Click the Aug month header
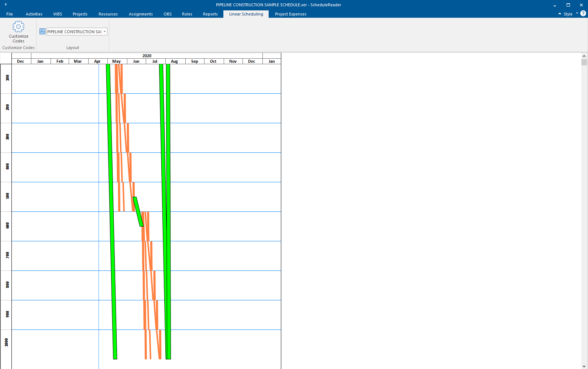 tap(175, 61)
